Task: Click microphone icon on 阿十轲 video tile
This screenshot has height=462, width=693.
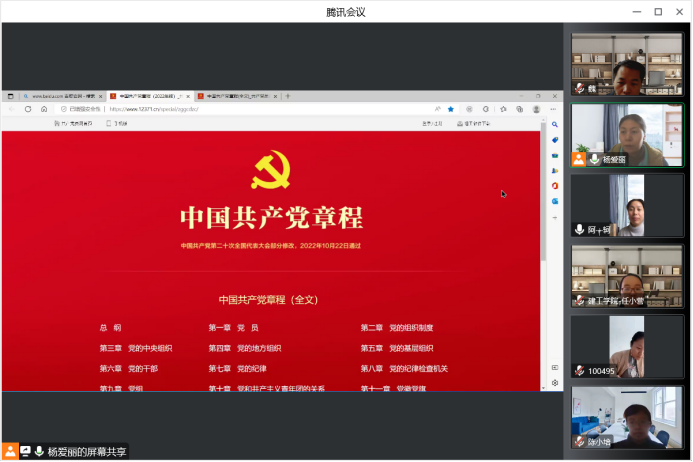Action: (x=578, y=229)
